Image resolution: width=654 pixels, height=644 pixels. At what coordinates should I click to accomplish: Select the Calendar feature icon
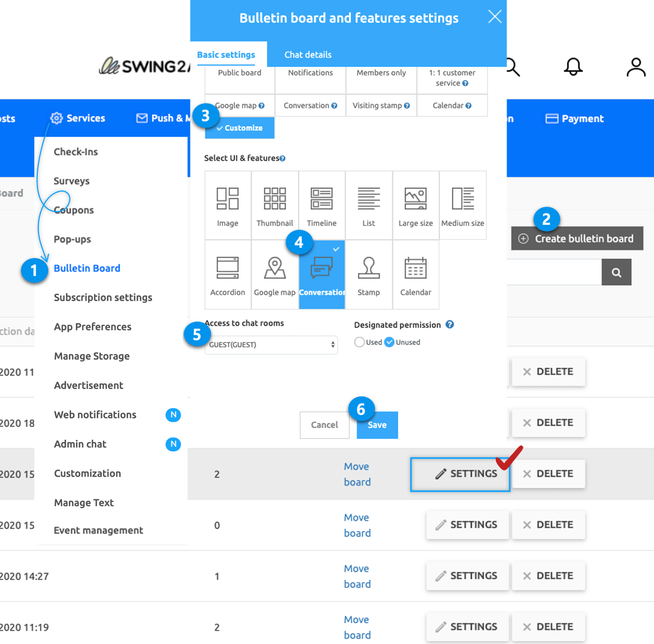click(x=415, y=268)
